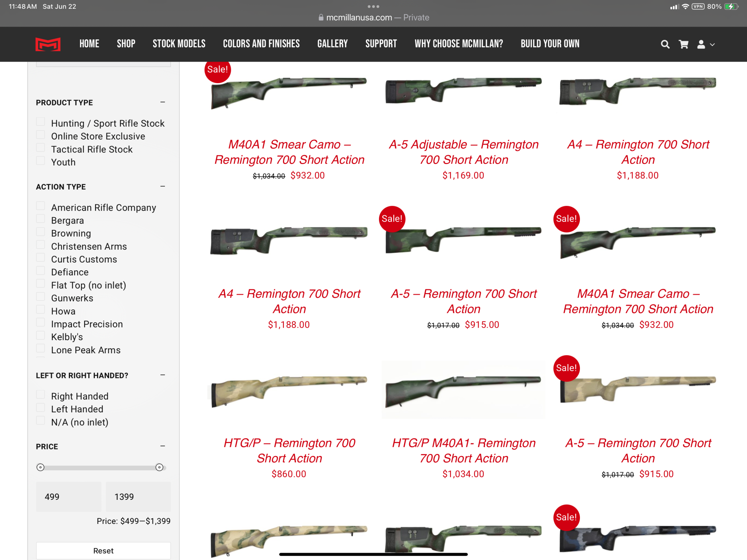
Task: Check Defiance action type
Action: coord(40,271)
